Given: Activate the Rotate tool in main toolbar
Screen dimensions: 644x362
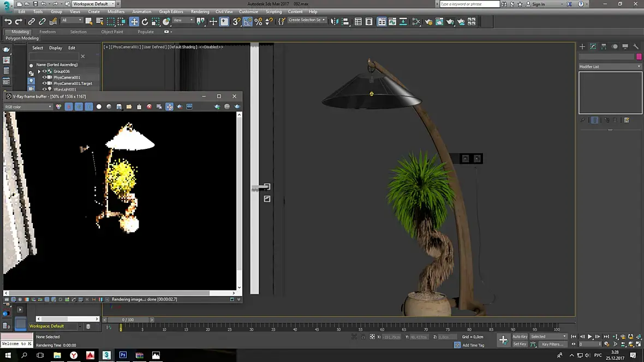Looking at the screenshot, I should [145, 22].
